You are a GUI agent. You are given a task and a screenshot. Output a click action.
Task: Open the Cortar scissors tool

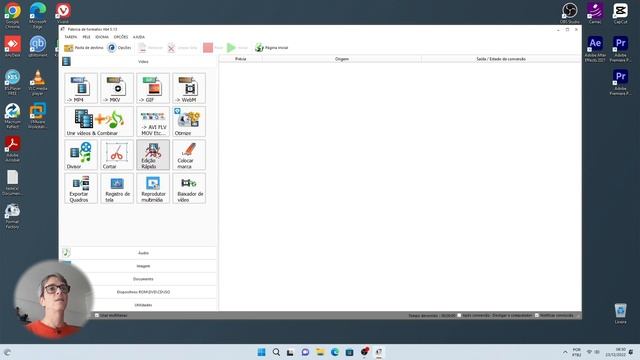pyautogui.click(x=117, y=155)
